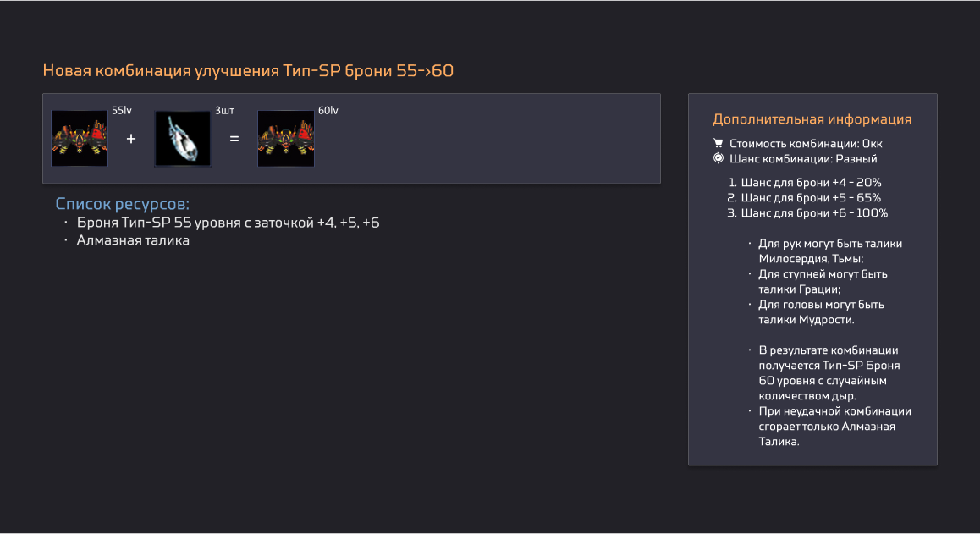The image size is (980, 534).
Task: Click the combination title heading
Action: 248,70
